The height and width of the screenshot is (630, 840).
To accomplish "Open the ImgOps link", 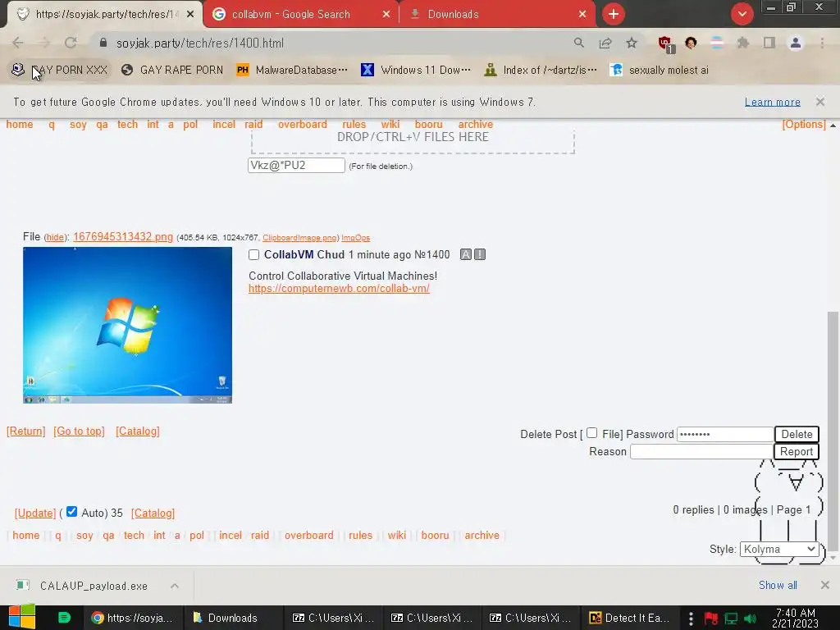I will (356, 238).
